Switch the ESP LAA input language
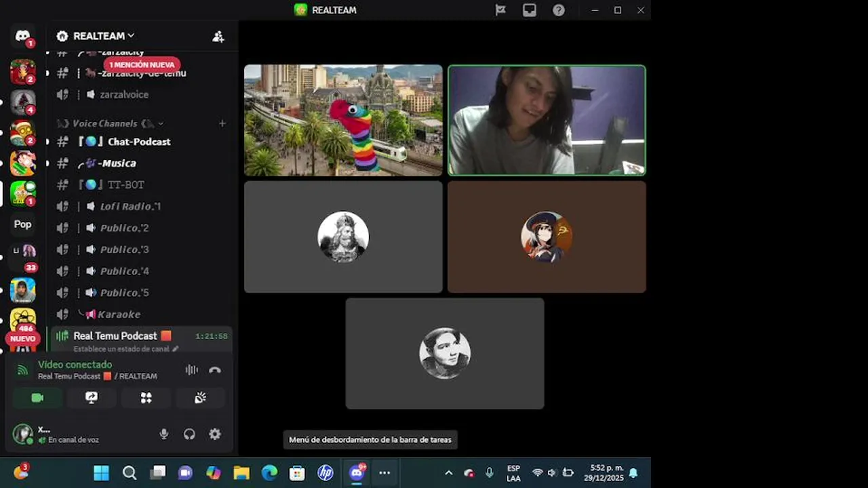This screenshot has height=488, width=868. (x=513, y=473)
